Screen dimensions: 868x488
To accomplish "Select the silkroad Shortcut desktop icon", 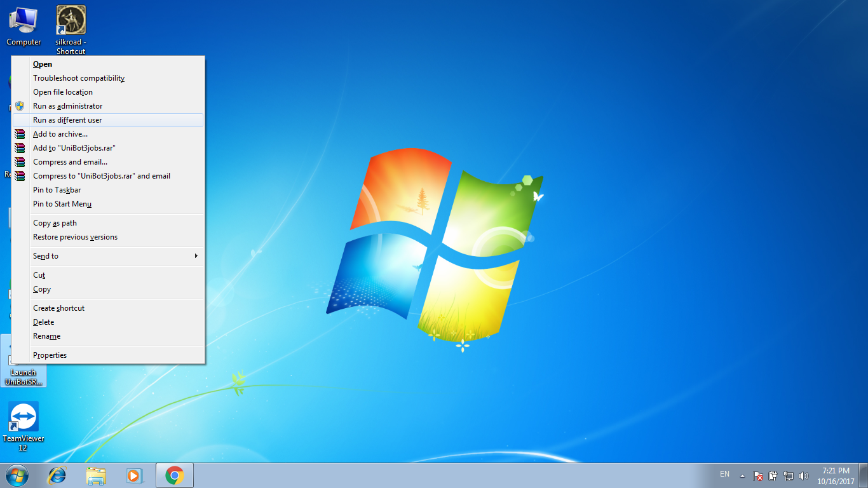I will click(71, 30).
